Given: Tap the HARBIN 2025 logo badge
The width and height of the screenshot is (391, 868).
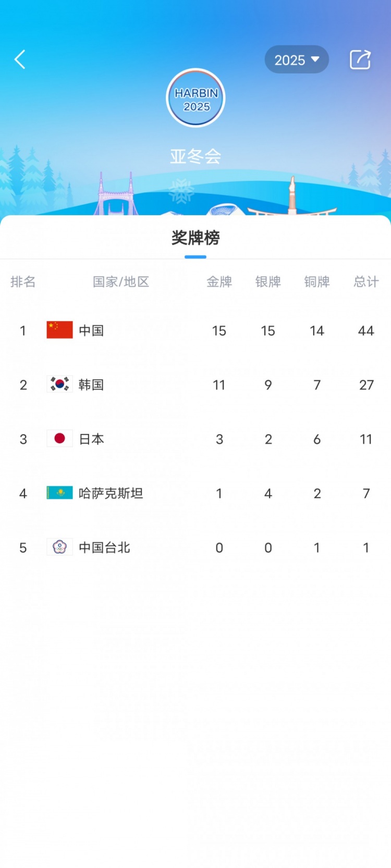Looking at the screenshot, I should point(195,98).
